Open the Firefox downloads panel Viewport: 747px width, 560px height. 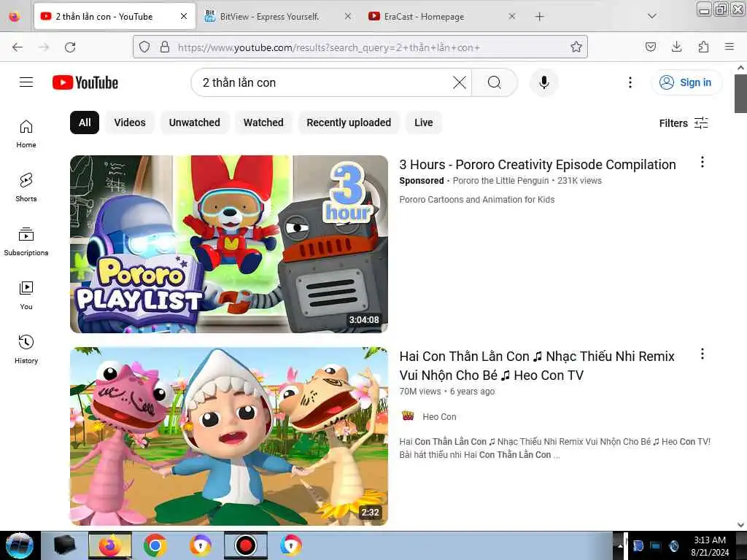676,47
